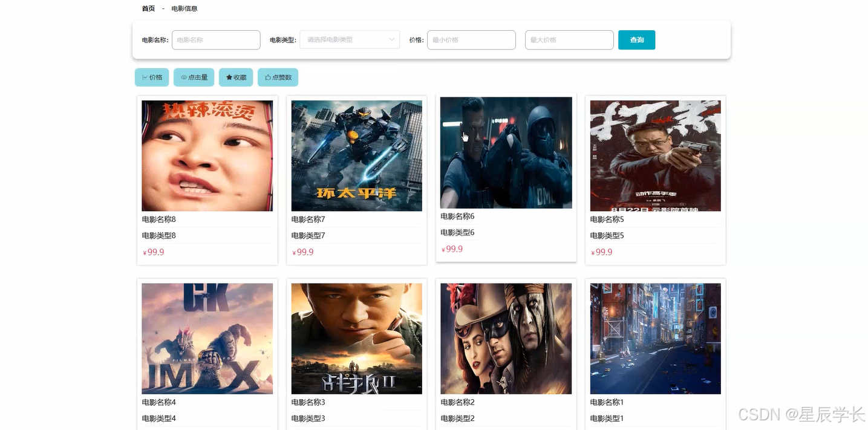Open the 电影类型 dropdown
This screenshot has width=868, height=430.
[350, 40]
